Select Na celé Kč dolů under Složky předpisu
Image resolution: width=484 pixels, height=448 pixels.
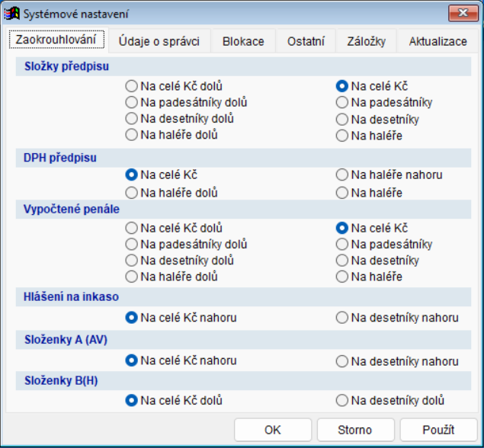coord(133,87)
